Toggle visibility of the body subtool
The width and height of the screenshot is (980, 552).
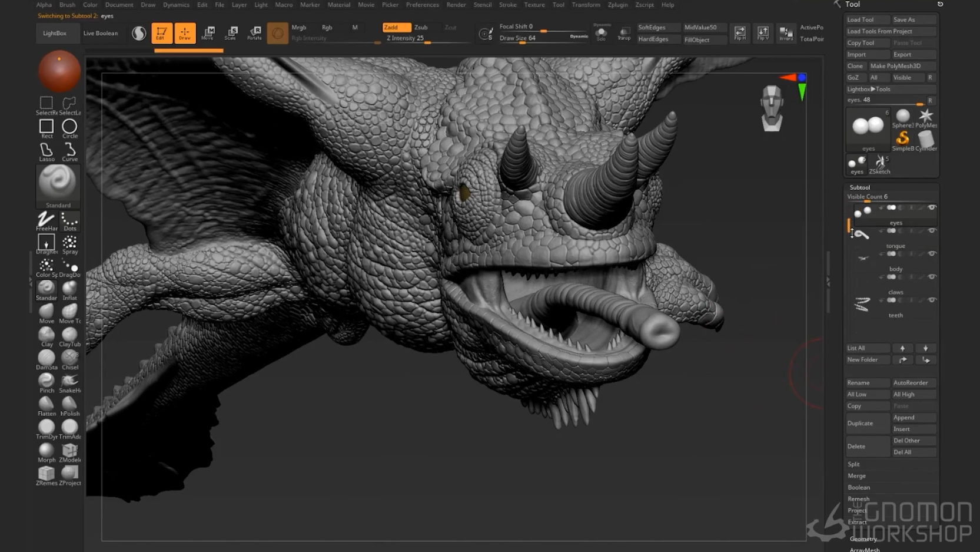tap(932, 254)
